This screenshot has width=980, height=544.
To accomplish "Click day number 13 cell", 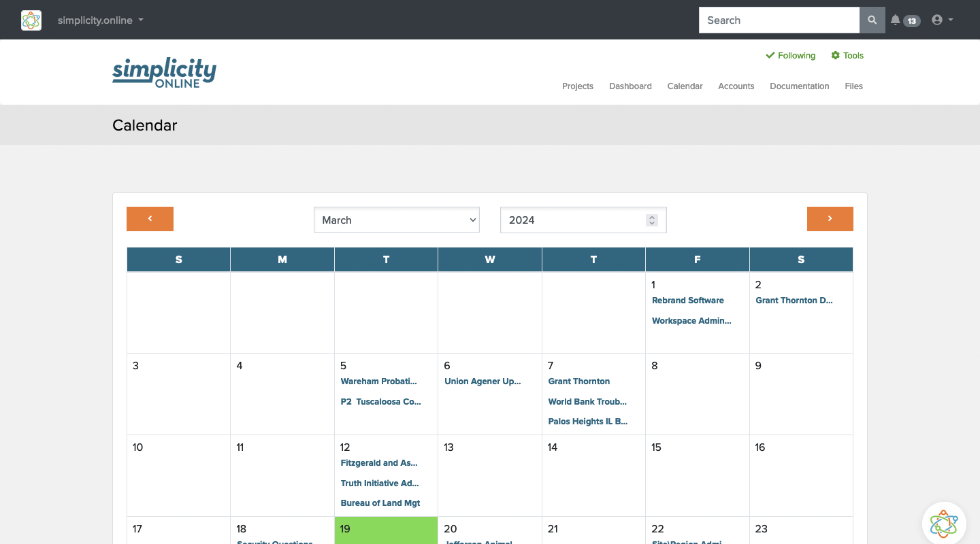I will pyautogui.click(x=490, y=475).
